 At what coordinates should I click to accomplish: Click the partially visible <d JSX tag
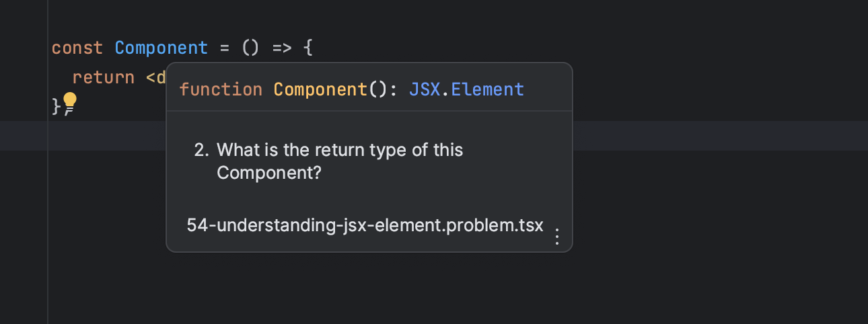tap(156, 77)
